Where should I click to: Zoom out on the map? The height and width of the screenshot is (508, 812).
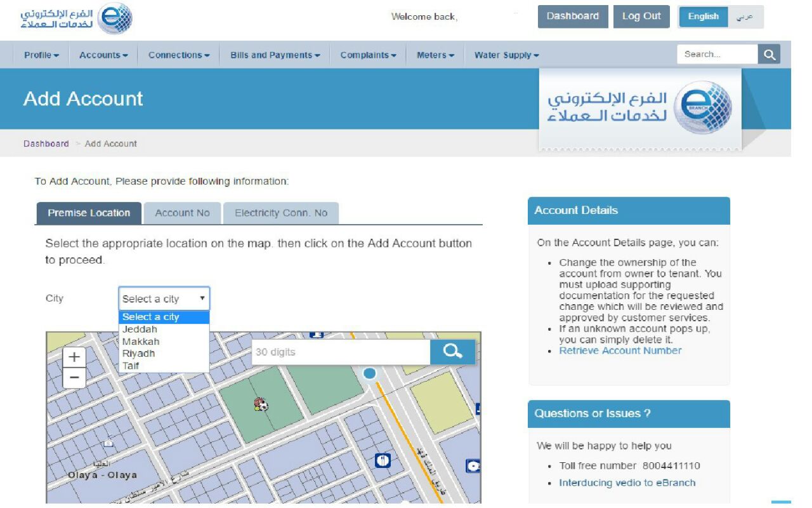(74, 378)
